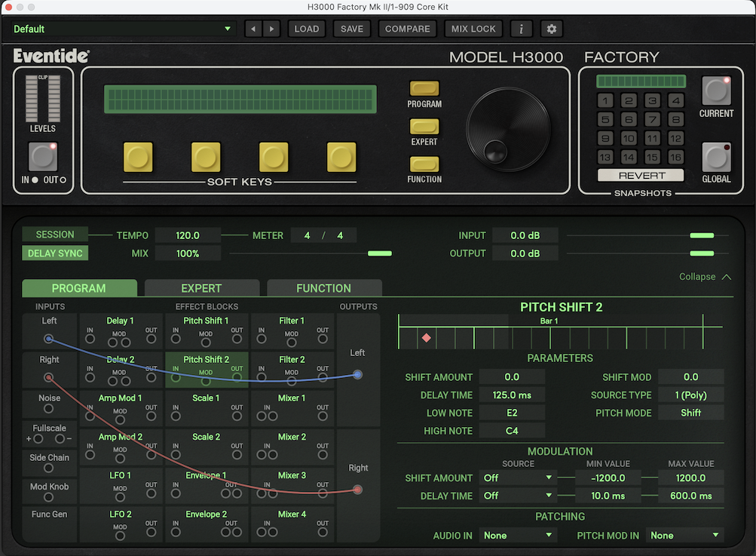
Task: Open the Shift Amount modulation source dropdown
Action: click(518, 478)
